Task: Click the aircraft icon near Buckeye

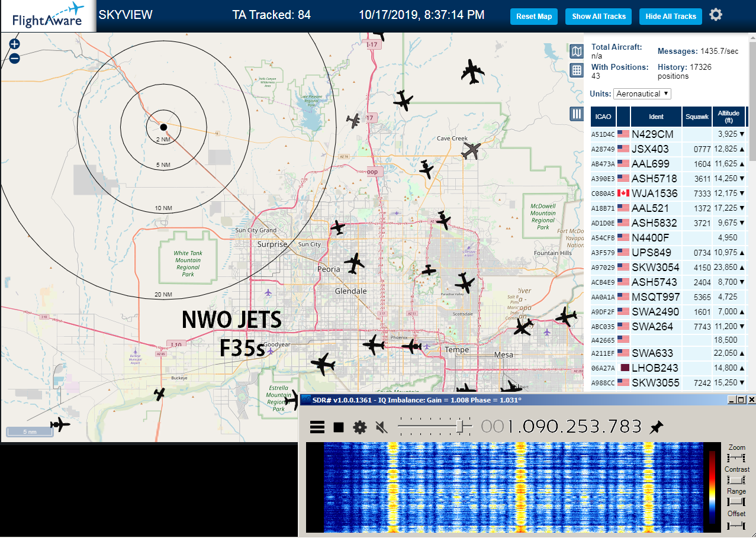Action: point(159,394)
